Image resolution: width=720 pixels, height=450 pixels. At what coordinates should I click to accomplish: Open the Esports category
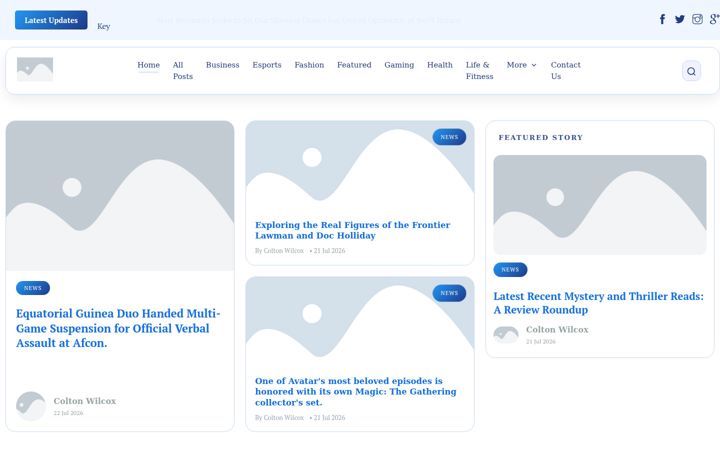coord(267,65)
